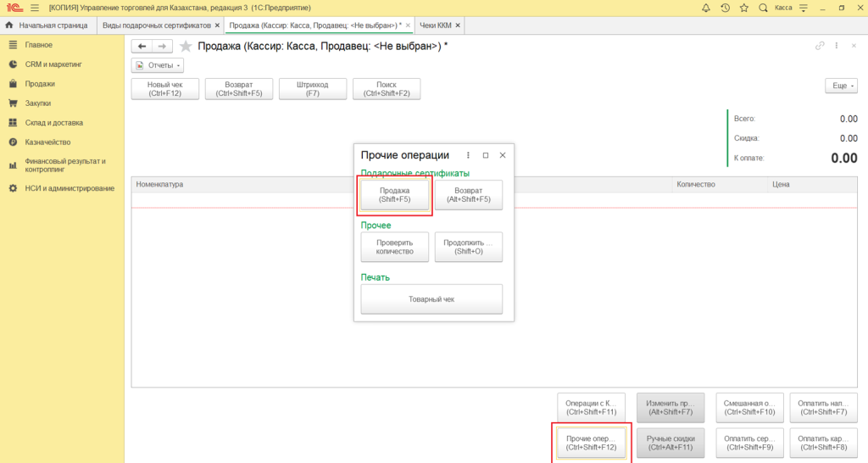Add form to favorites with star icon
The image size is (868, 463).
click(186, 47)
